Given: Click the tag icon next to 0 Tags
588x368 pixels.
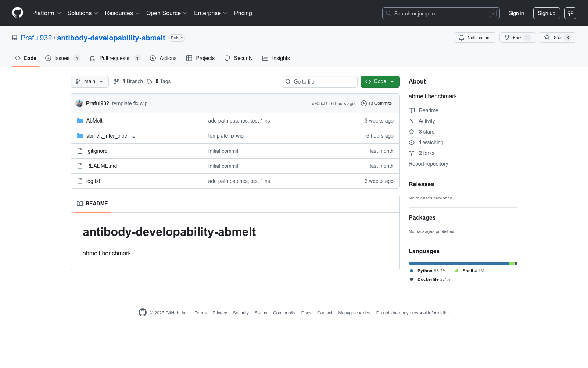Looking at the screenshot, I should click(x=150, y=82).
